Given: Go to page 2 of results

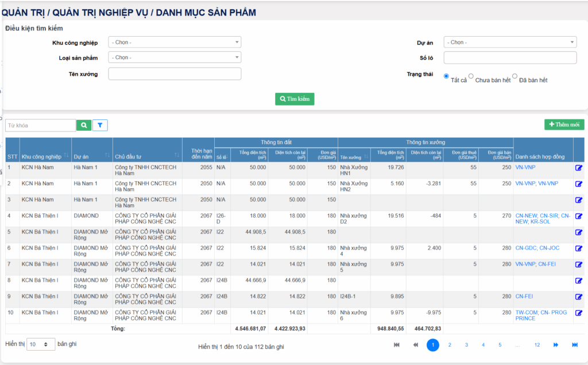Looking at the screenshot, I should coord(450,345).
